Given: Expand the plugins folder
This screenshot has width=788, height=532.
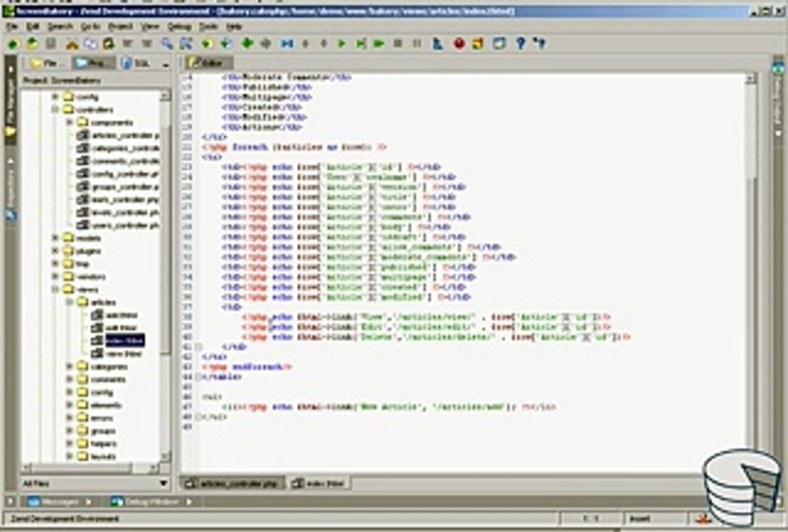Looking at the screenshot, I should tap(55, 250).
